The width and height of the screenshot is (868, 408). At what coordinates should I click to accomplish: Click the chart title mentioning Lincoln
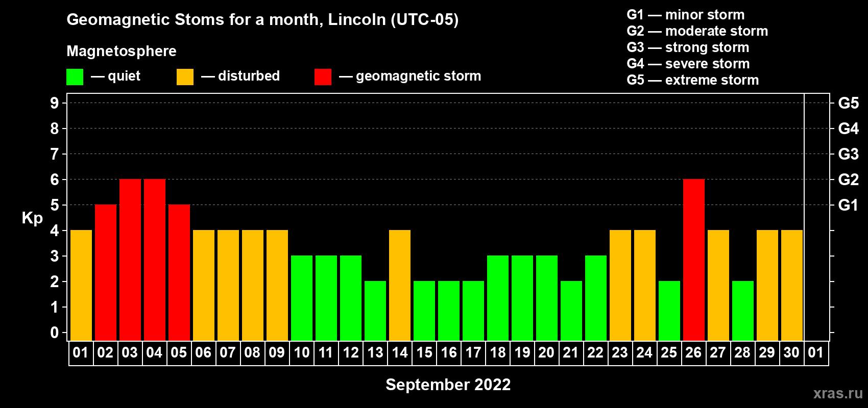tap(262, 20)
